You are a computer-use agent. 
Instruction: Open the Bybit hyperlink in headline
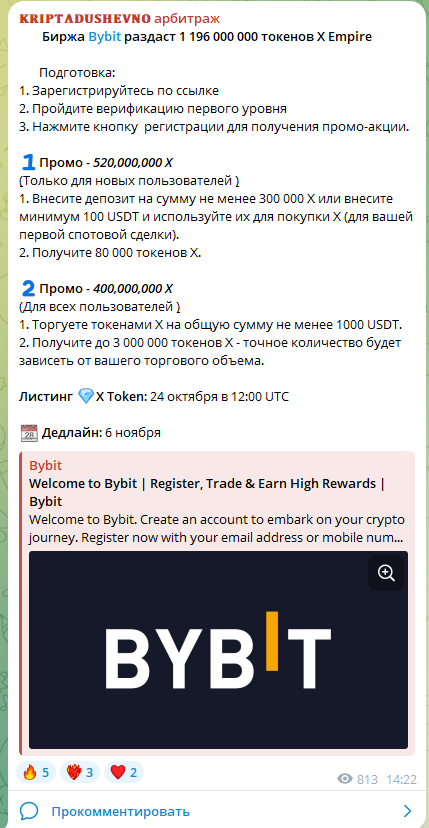(x=105, y=37)
